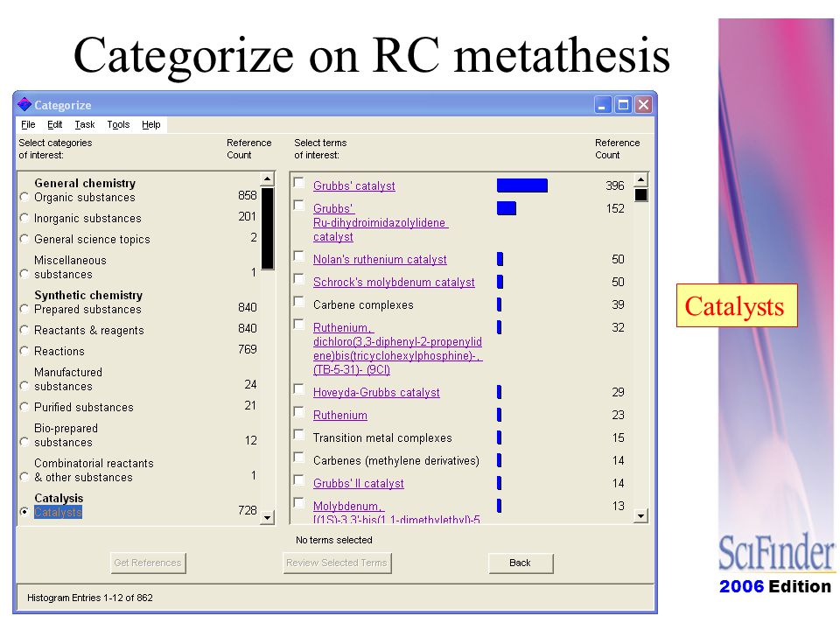Click the terms list scrollbar thumb
This screenshot has width=840, height=630.
[x=640, y=194]
